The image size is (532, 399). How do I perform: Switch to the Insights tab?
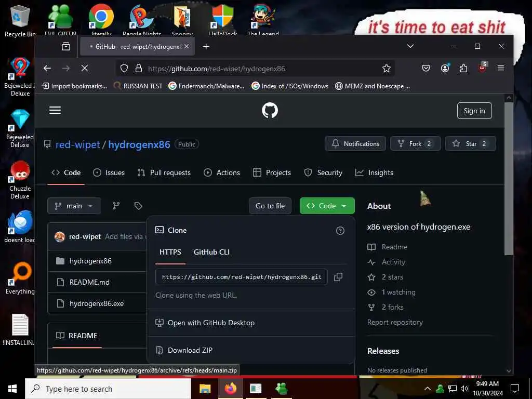point(374,172)
